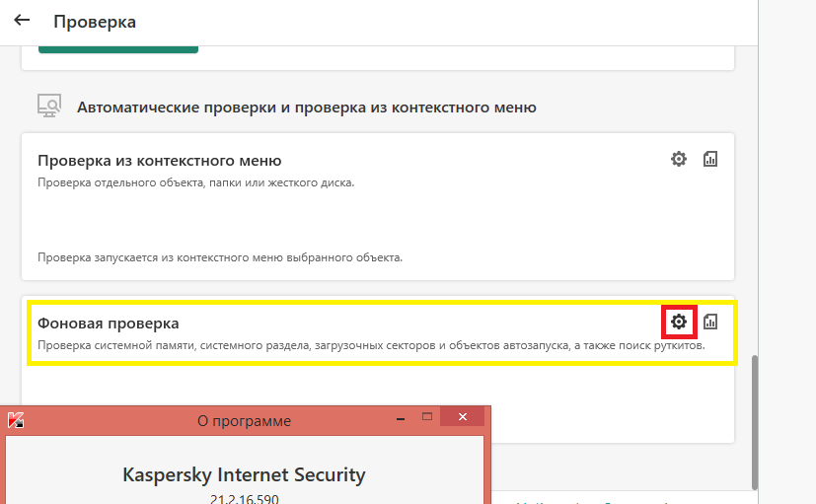Maximize the О программе window
816x504 pixels.
(428, 418)
